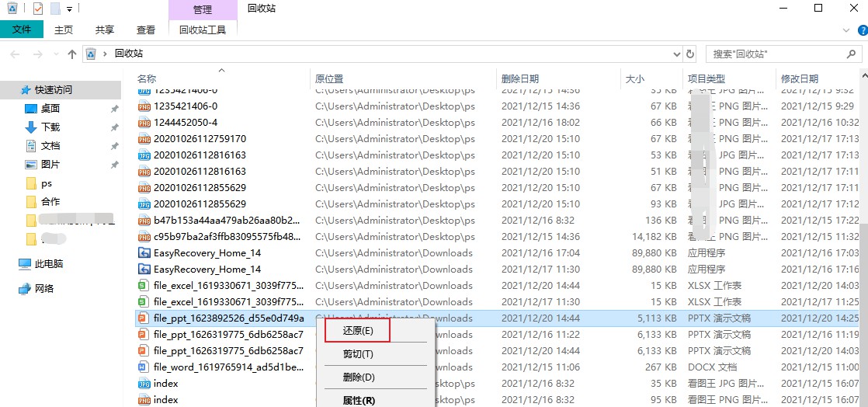Expand the address bar history dropdown
The image size is (868, 407).
pos(677,54)
